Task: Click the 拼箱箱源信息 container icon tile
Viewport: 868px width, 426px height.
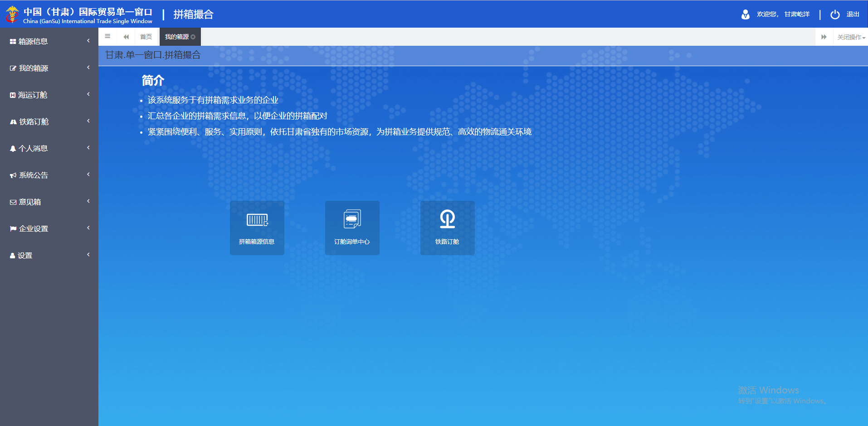Action: [257, 228]
